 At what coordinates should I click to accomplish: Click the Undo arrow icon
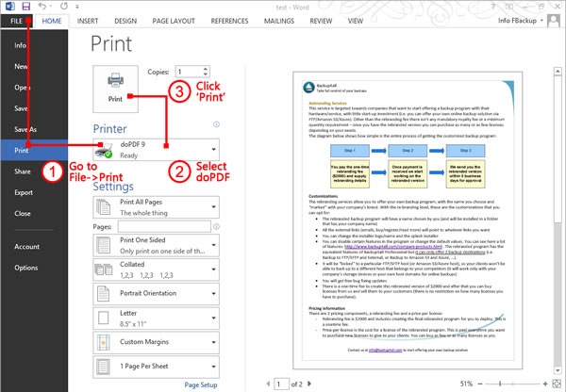[43, 6]
